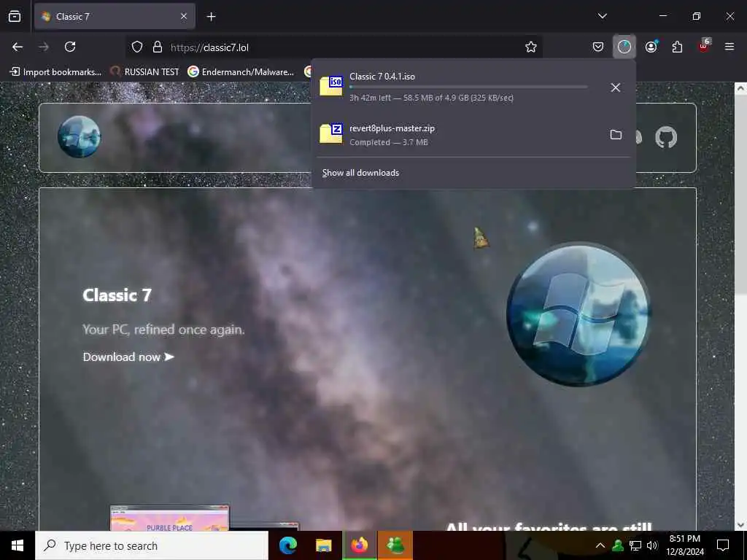This screenshot has width=747, height=560.
Task: View site security padlock info
Action: tap(158, 47)
